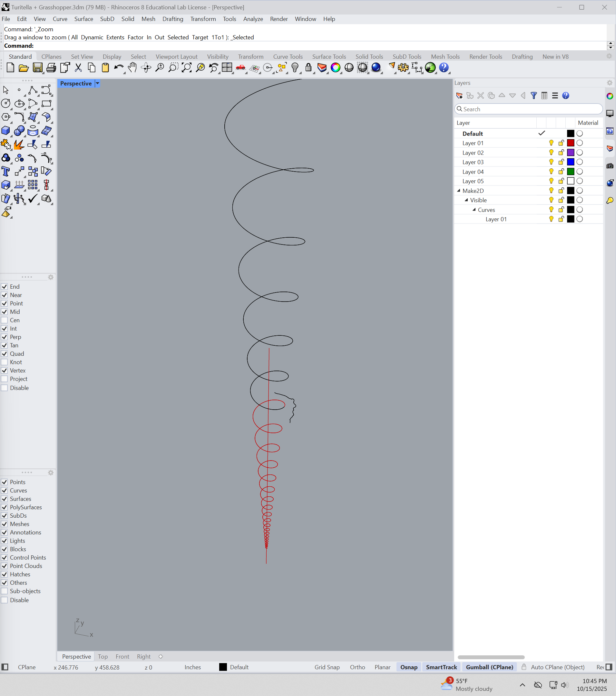Click the Pan hand icon
This screenshot has height=696, width=616.
click(x=132, y=68)
